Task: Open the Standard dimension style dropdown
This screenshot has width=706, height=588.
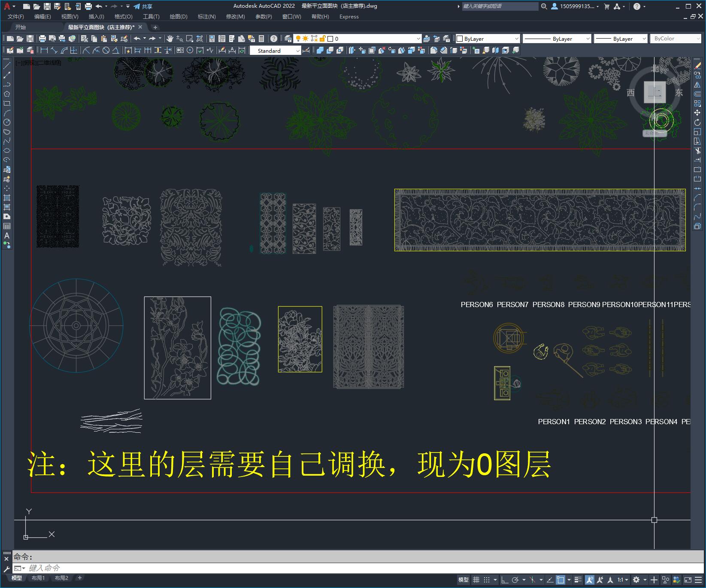Action: pos(275,50)
